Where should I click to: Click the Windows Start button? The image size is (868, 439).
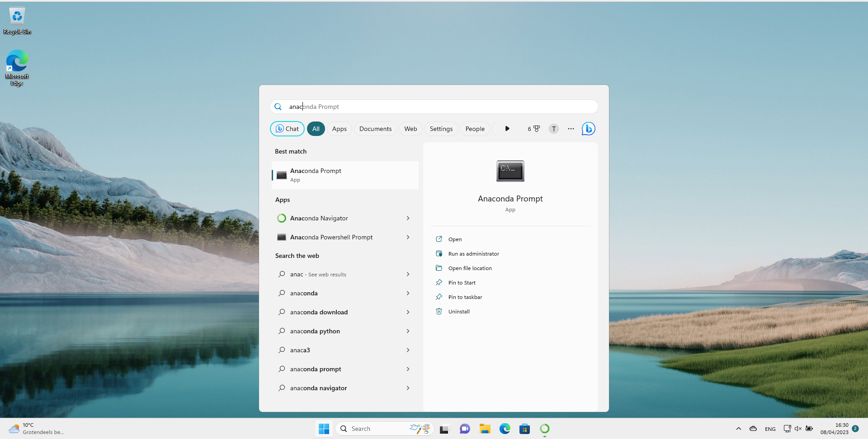[x=324, y=429]
